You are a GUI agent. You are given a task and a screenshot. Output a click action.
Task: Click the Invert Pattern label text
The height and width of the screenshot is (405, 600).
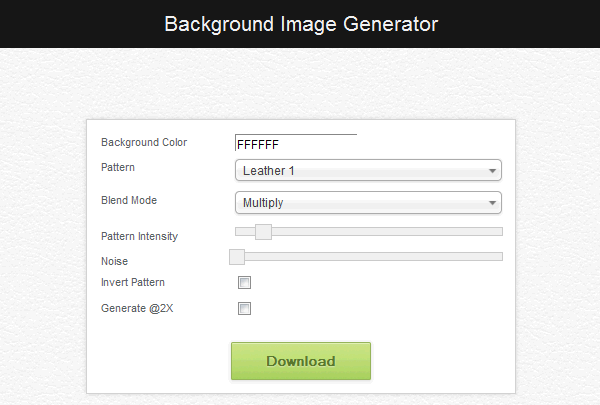(133, 282)
